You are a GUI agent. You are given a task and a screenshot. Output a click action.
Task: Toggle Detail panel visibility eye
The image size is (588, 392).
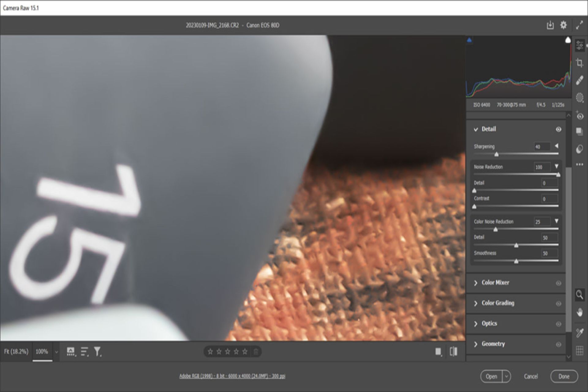(x=558, y=129)
